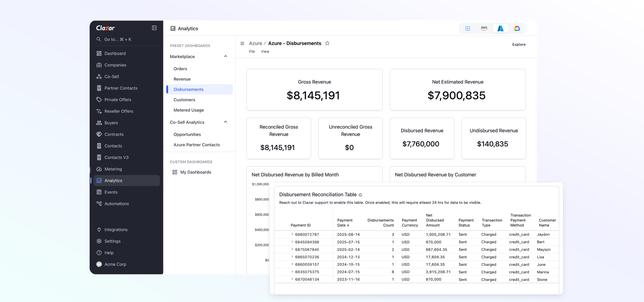Go to Contracts in the sidebar
The height and width of the screenshot is (302, 644).
[127, 134]
